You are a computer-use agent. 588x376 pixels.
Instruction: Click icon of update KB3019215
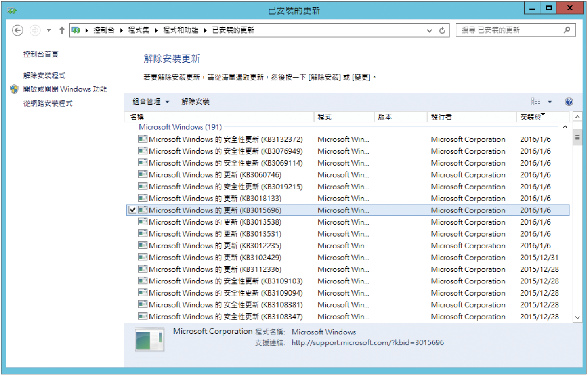click(x=142, y=186)
